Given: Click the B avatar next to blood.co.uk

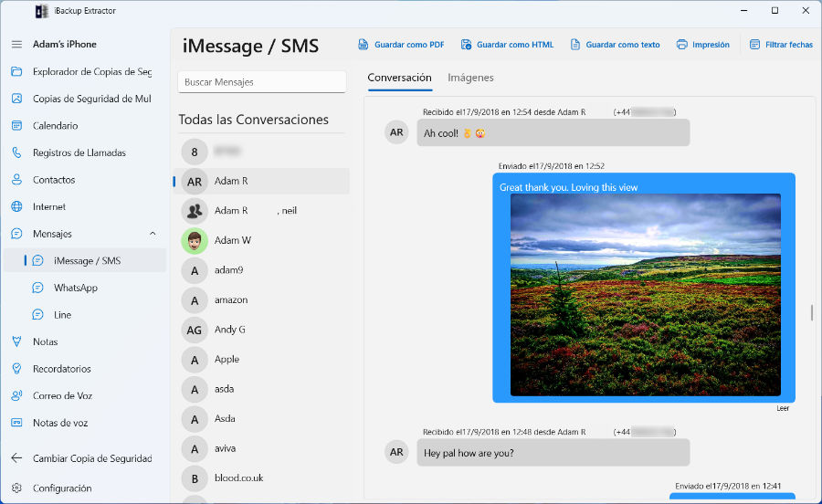Looking at the screenshot, I should [x=195, y=478].
